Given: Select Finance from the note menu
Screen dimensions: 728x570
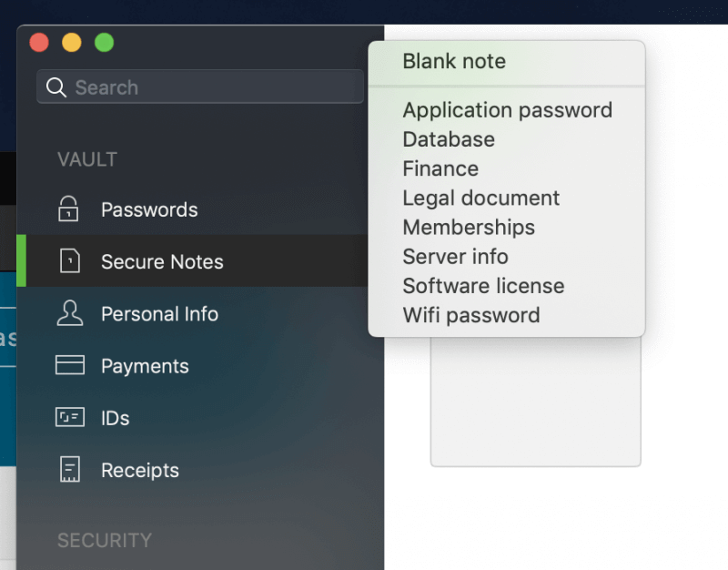Looking at the screenshot, I should 440,168.
